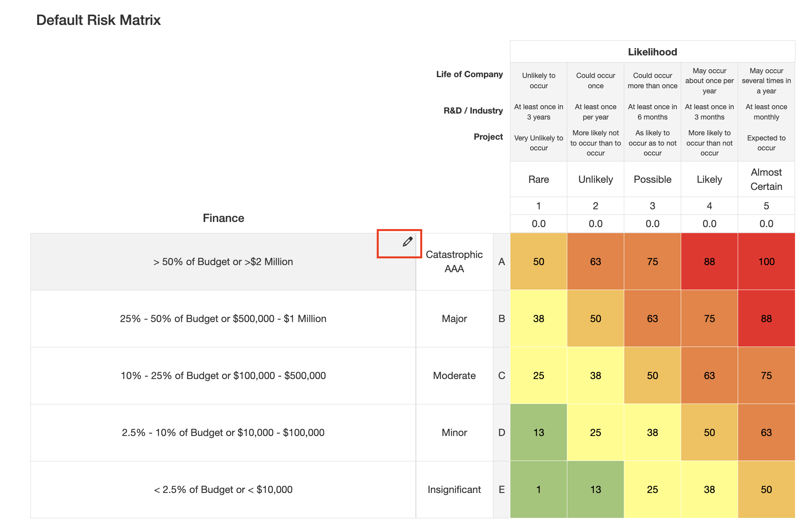Select the Possible likelihood header
Viewport: 812px width, 527px height.
(x=652, y=179)
